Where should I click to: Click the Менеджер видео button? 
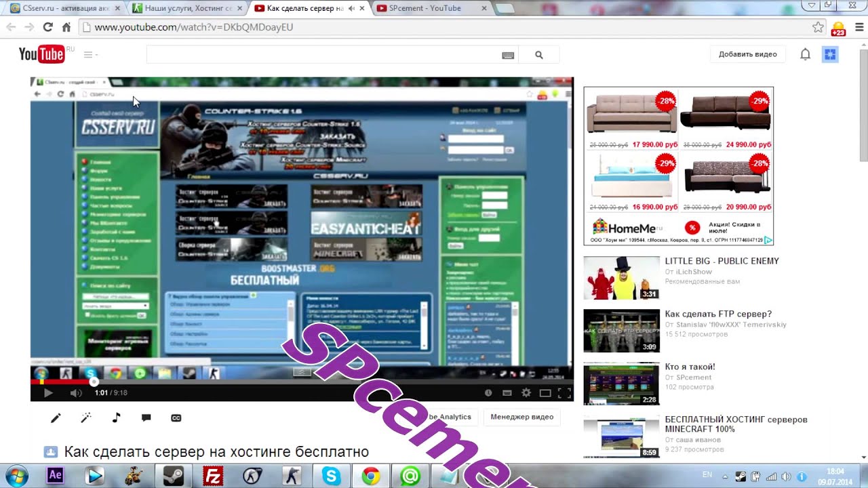click(x=521, y=417)
